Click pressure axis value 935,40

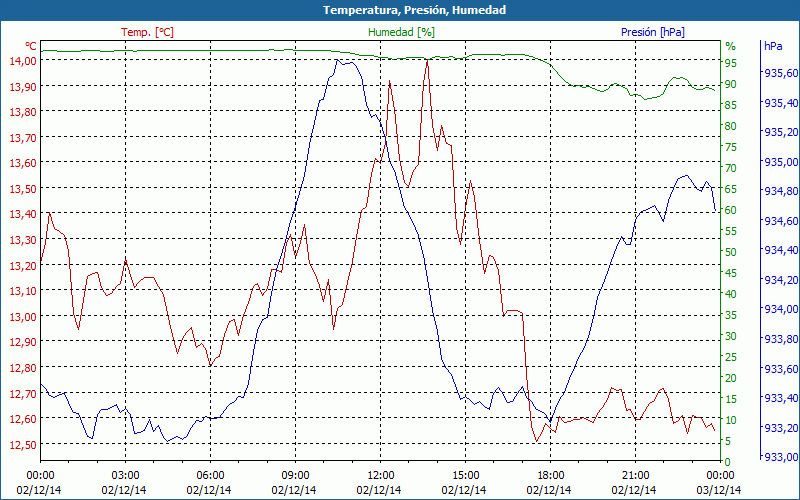click(x=781, y=103)
